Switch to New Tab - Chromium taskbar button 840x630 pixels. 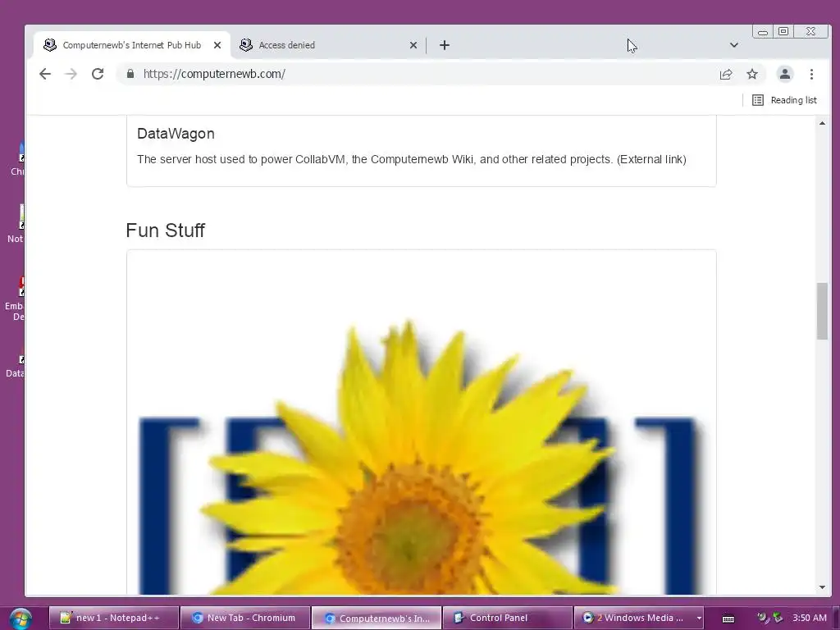[245, 618]
